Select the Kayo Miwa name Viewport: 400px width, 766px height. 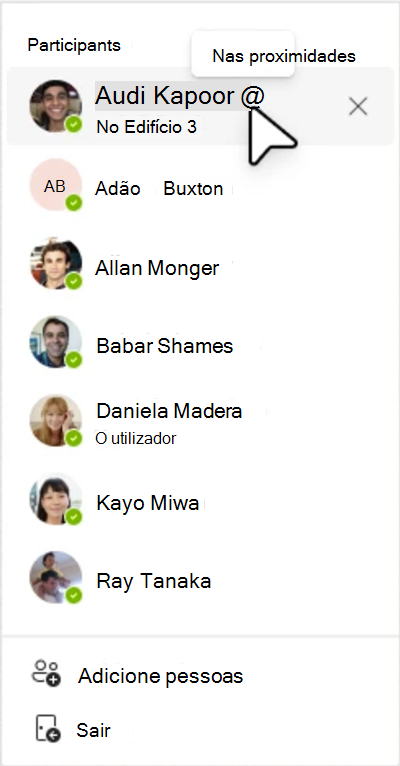[147, 503]
